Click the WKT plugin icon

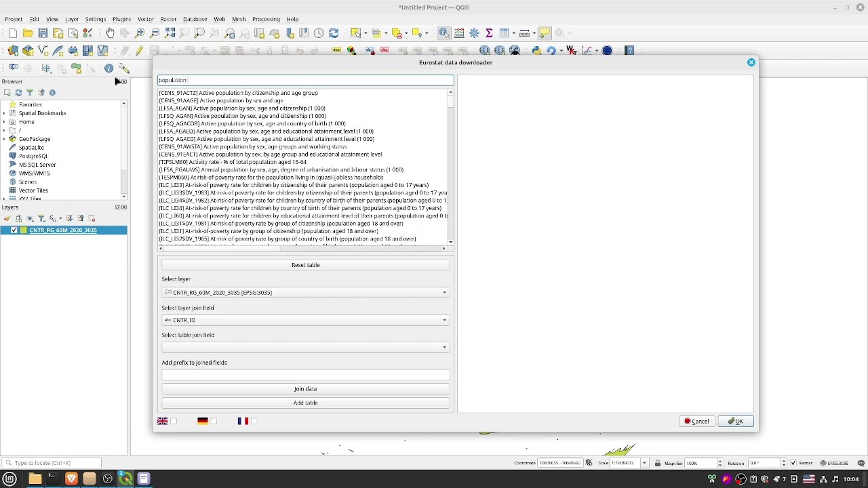(x=571, y=50)
